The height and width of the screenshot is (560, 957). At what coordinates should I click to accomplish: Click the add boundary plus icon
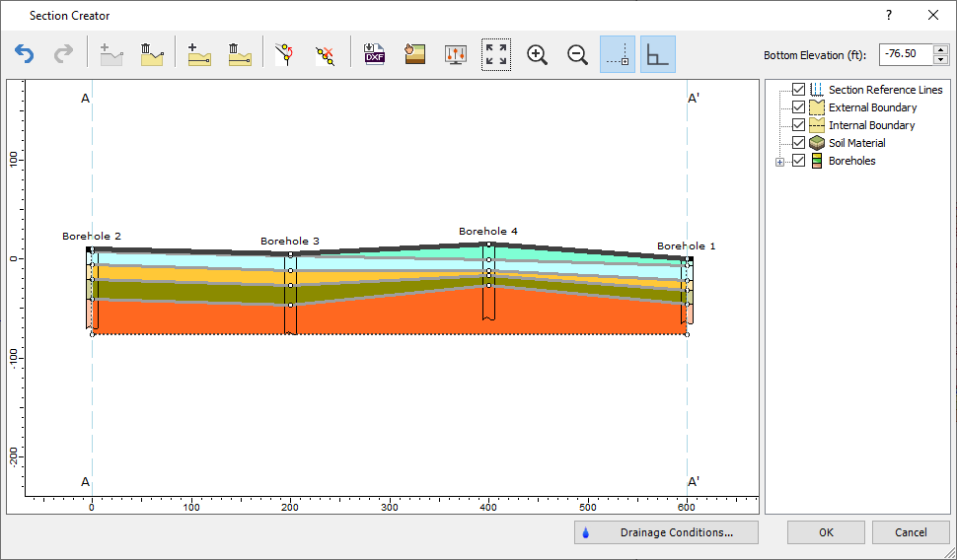point(199,54)
